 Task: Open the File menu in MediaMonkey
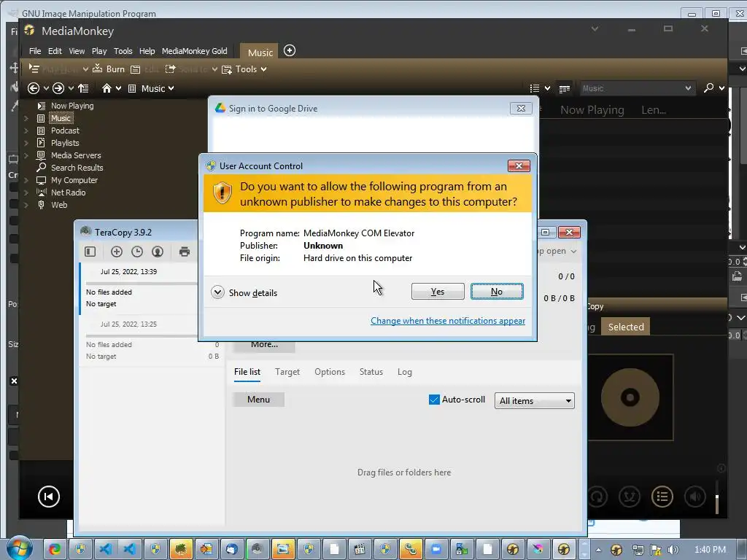(x=35, y=51)
